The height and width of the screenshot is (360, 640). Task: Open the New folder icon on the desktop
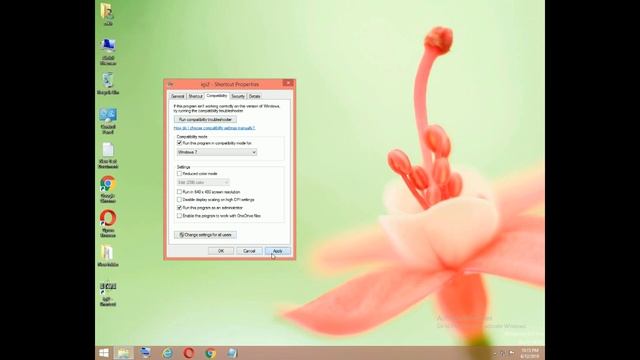click(x=108, y=256)
